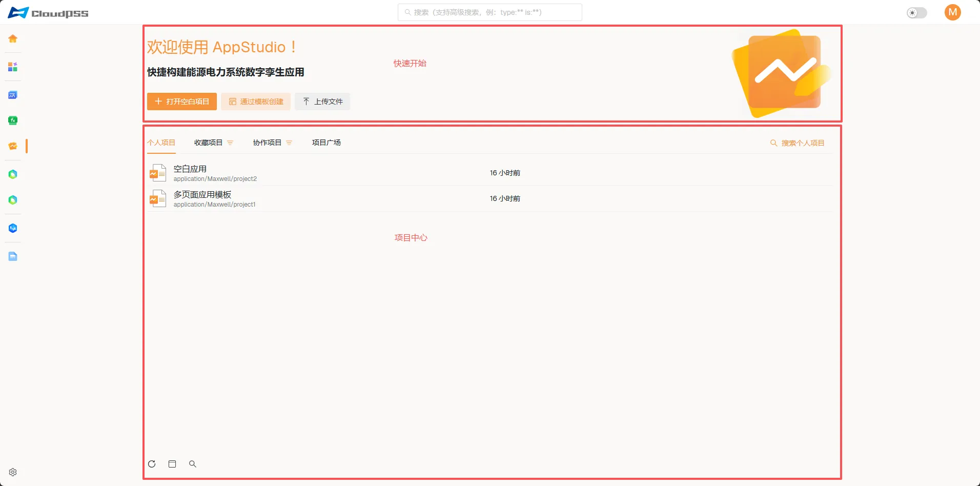Click the file icon of 空白应用
Screen dimensions: 980x486
pyautogui.click(x=157, y=173)
